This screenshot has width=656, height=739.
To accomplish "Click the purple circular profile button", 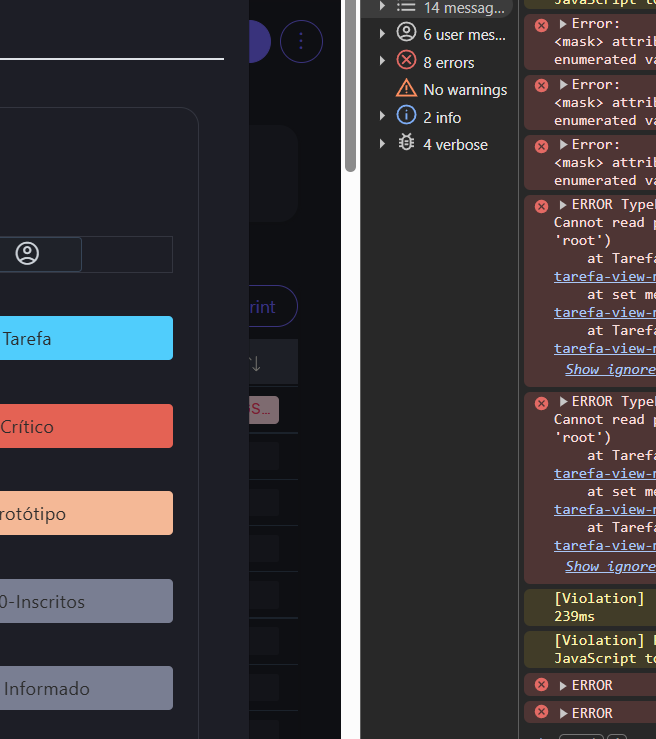I will point(258,41).
